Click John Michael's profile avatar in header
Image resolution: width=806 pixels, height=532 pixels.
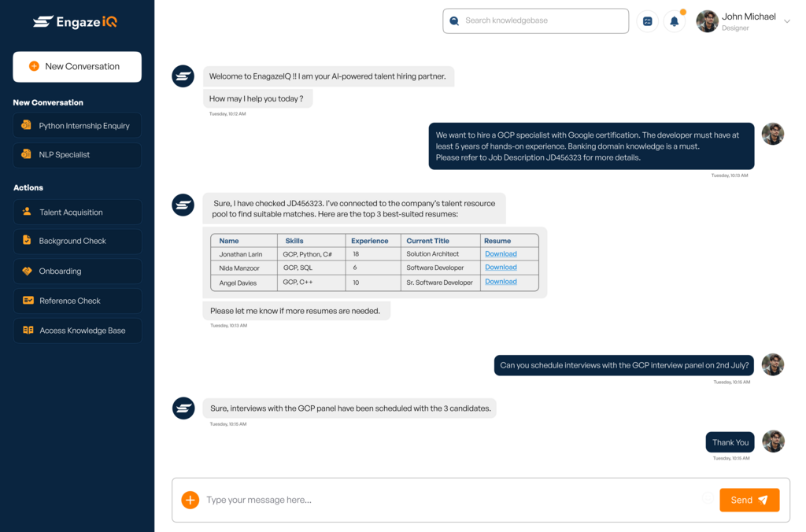(707, 21)
